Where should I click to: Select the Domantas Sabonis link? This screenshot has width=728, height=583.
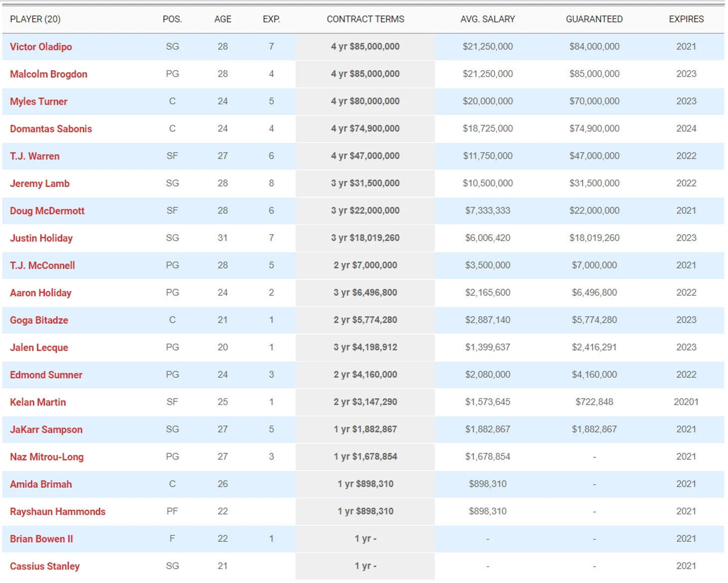click(x=51, y=129)
